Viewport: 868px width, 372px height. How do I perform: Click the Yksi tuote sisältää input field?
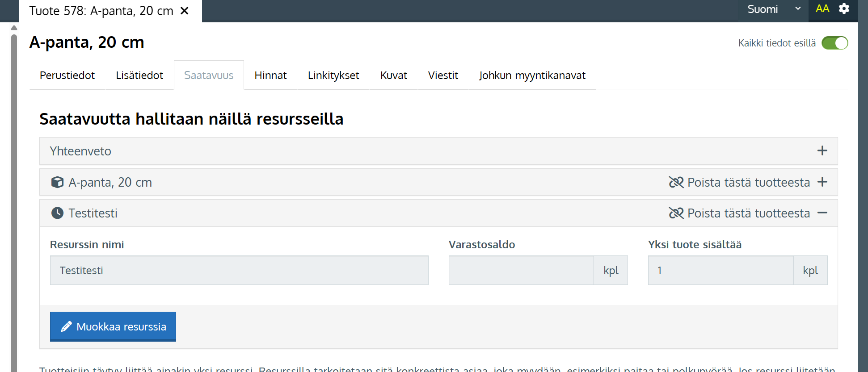pos(721,270)
